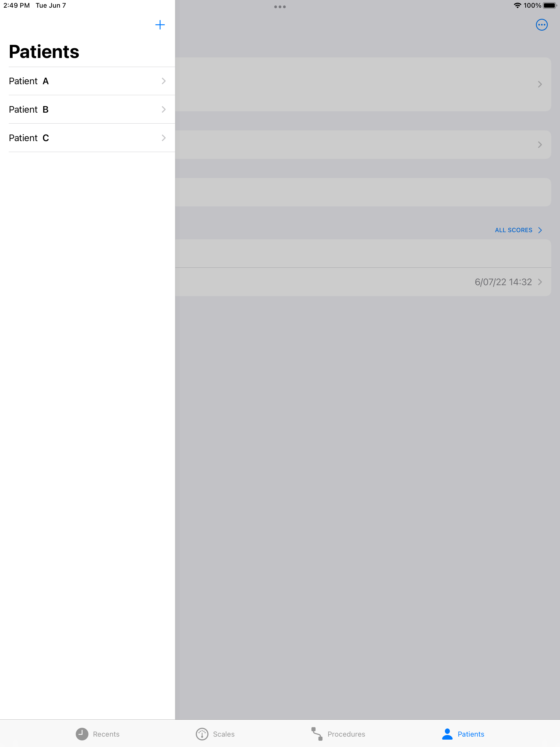Image resolution: width=560 pixels, height=747 pixels.
Task: Expand chevron next to Patient A
Action: tap(164, 81)
